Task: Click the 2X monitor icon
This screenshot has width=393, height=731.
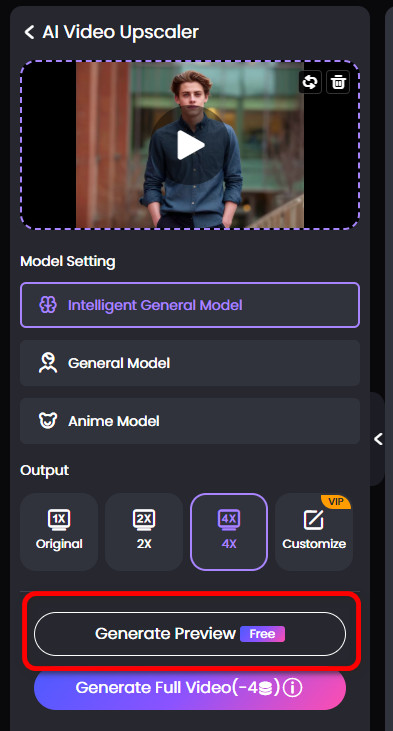Action: click(144, 520)
